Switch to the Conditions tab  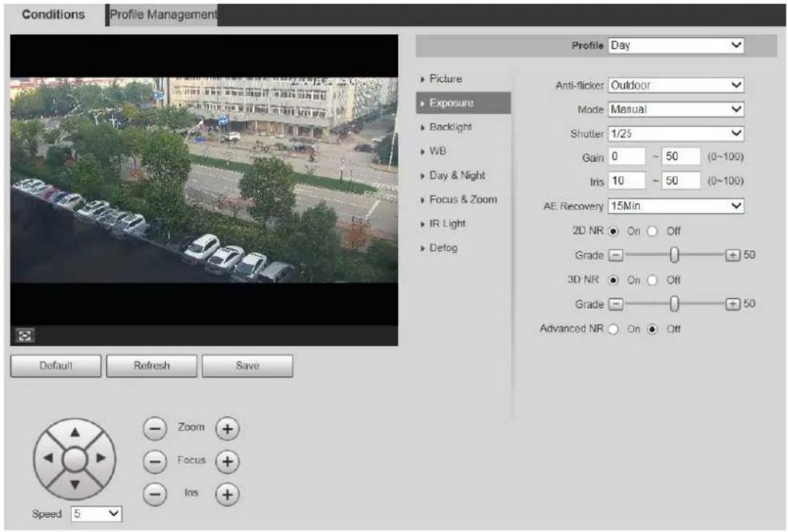(53, 15)
